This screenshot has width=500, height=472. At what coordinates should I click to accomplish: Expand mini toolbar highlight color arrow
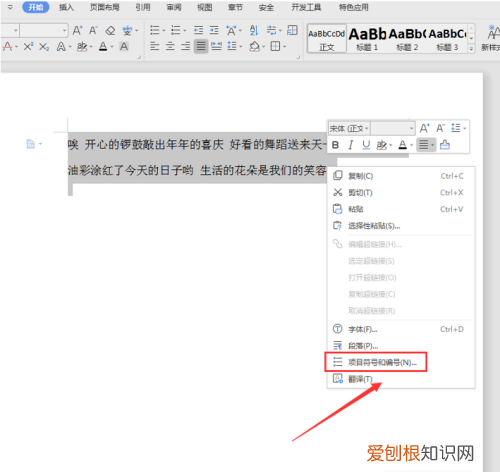click(391, 145)
